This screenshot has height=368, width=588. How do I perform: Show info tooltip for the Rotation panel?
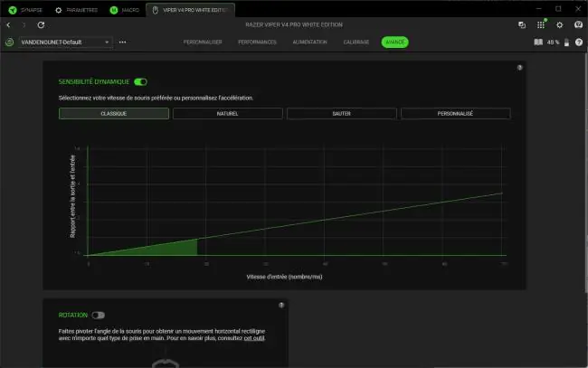coord(281,305)
